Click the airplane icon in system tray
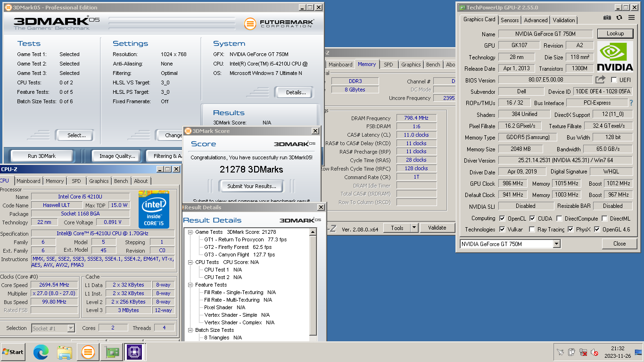Viewport: 644px width, 362px height. [560, 352]
